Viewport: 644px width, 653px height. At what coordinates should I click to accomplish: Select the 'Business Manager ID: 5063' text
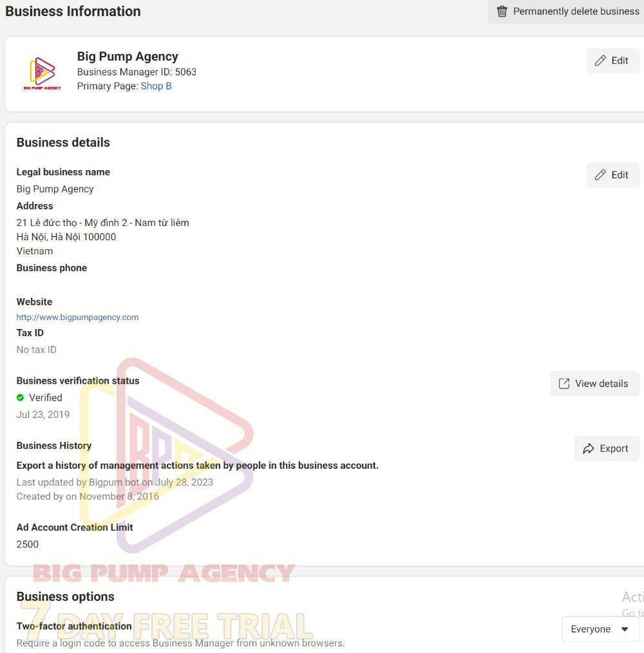pyautogui.click(x=137, y=71)
